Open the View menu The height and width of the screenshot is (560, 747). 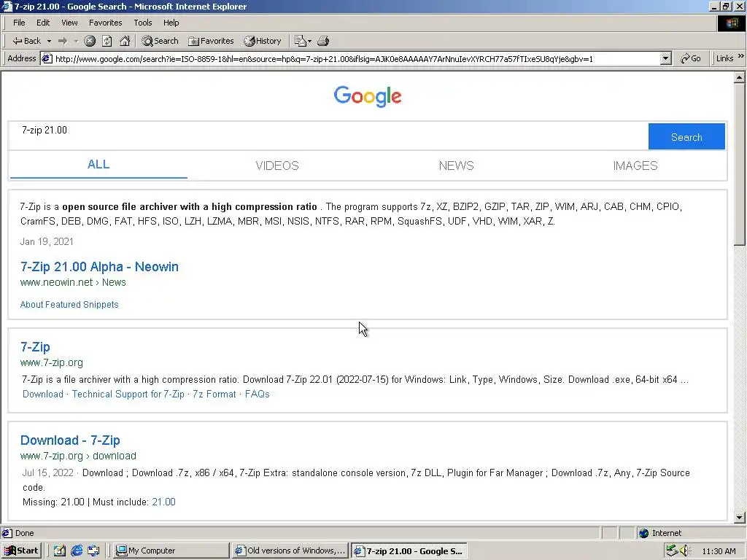click(69, 23)
